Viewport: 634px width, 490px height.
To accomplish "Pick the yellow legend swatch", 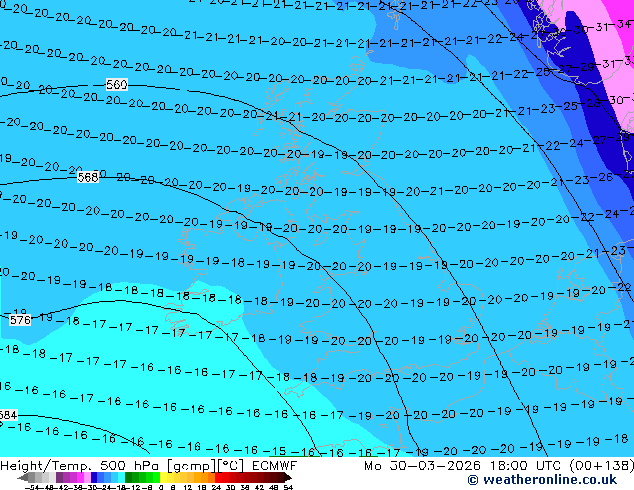I will click(x=163, y=478).
